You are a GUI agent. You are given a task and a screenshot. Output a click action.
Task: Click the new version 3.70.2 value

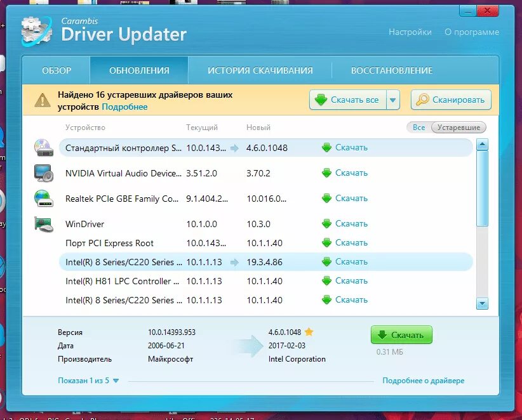[258, 173]
